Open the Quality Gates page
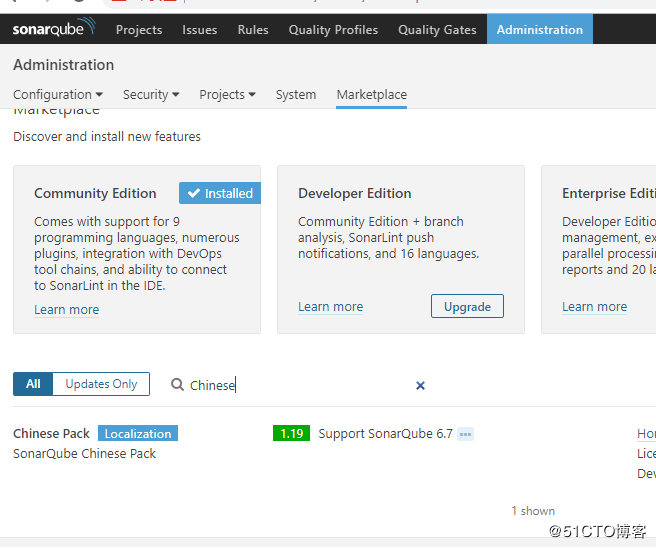 point(437,29)
